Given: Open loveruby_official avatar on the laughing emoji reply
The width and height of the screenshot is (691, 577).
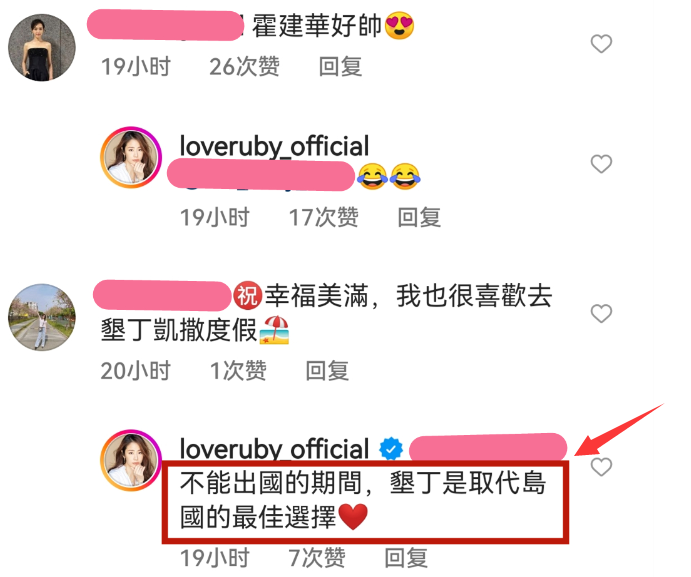Looking at the screenshot, I should point(131,157).
